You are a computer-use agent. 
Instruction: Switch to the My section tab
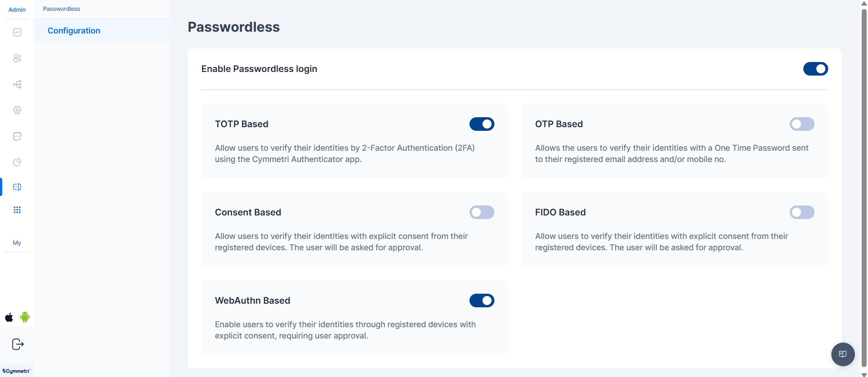click(x=17, y=243)
